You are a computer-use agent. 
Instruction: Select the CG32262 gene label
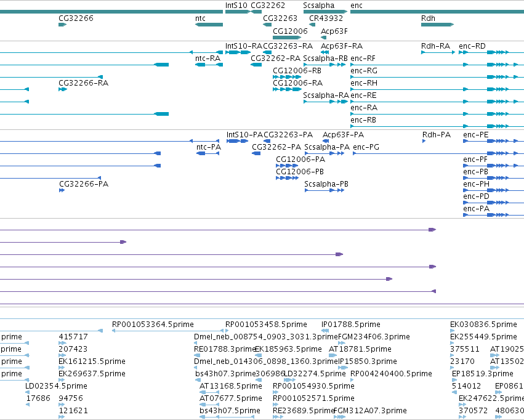pyautogui.click(x=268, y=6)
